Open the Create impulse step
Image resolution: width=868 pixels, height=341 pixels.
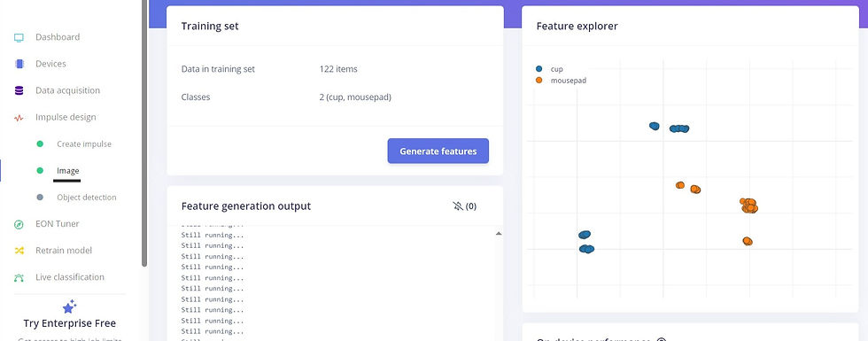[x=84, y=143]
